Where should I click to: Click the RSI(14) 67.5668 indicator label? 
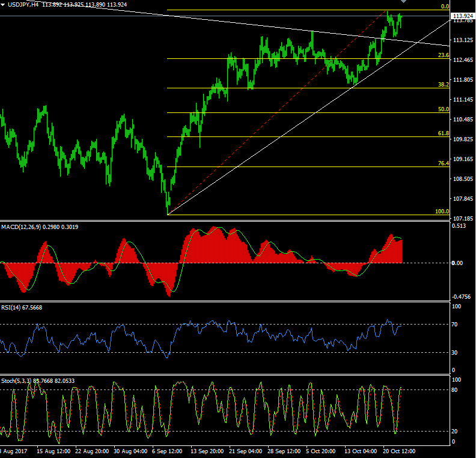22,308
